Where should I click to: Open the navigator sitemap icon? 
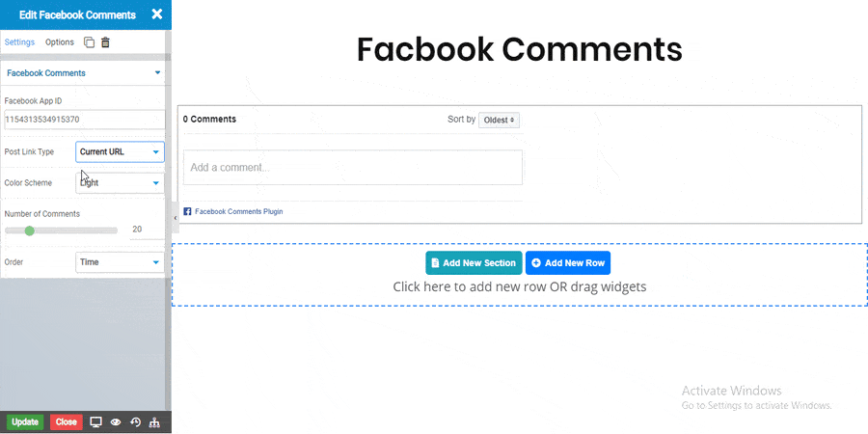154,421
